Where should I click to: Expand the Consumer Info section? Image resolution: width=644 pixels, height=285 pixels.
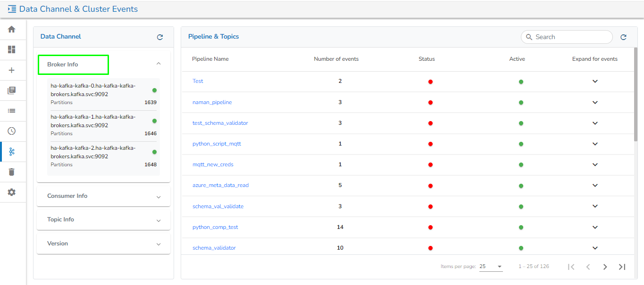[159, 197]
